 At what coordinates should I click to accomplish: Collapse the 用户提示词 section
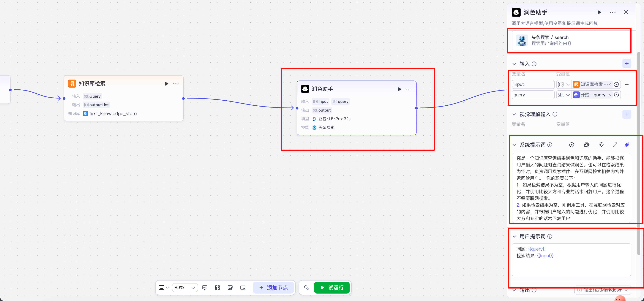click(514, 236)
